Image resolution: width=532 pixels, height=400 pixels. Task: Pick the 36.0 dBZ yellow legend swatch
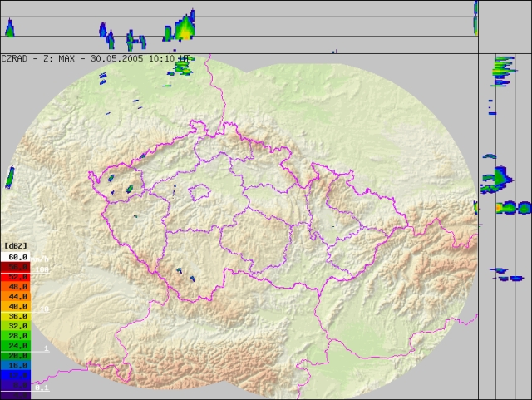click(16, 316)
